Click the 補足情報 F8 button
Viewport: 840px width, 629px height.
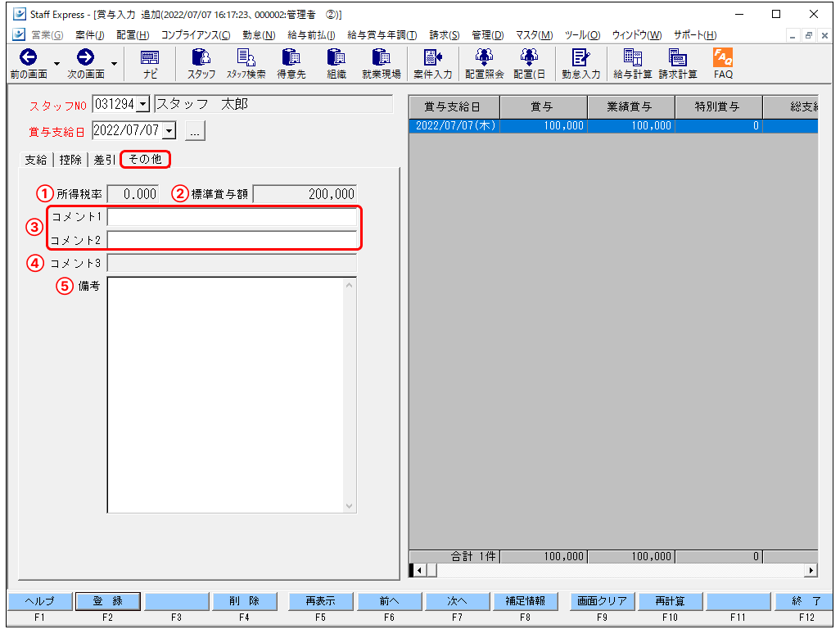(525, 601)
